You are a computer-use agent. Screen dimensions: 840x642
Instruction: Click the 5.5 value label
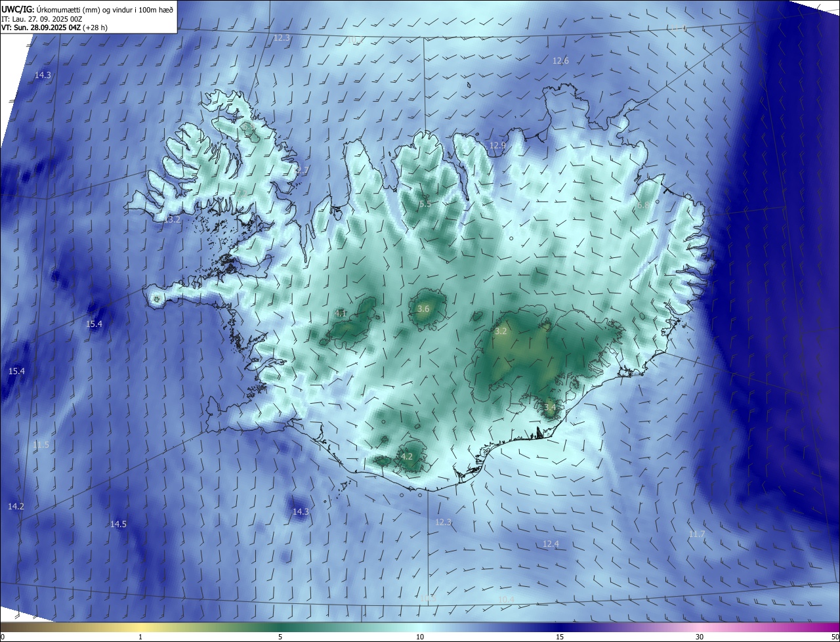click(425, 204)
